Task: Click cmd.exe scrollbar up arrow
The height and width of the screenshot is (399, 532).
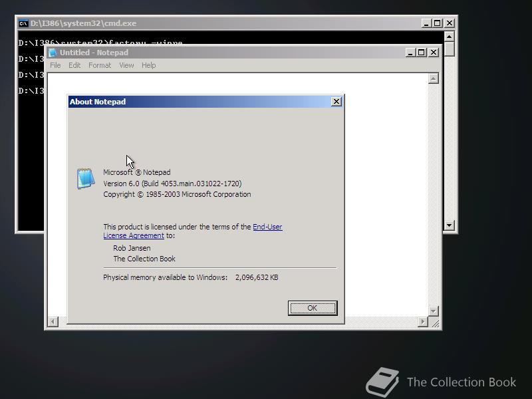Action: 450,37
